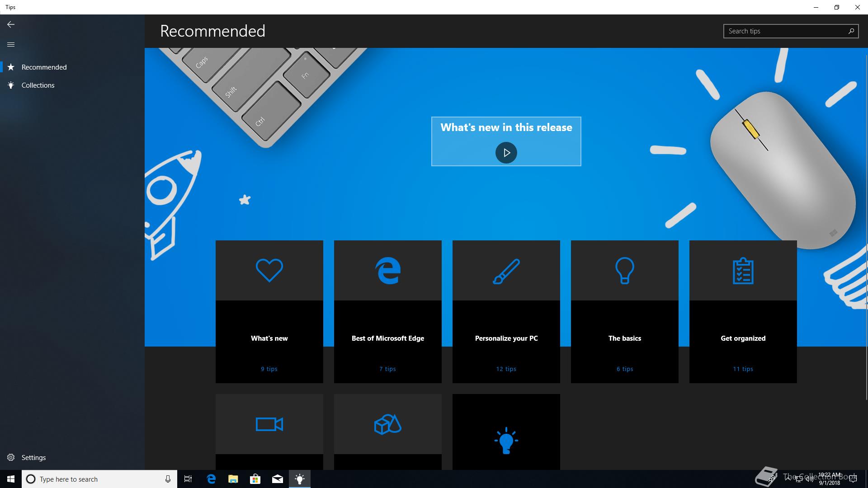Click the 9 tips link

pos(269,369)
